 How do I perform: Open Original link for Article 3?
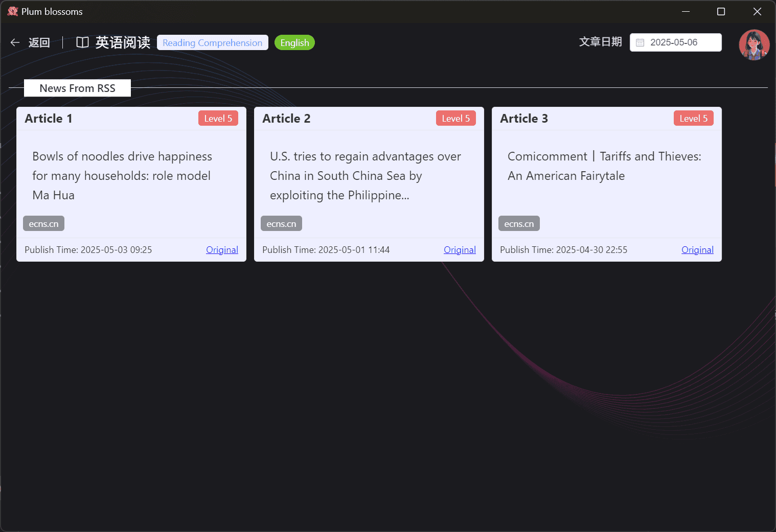tap(697, 250)
